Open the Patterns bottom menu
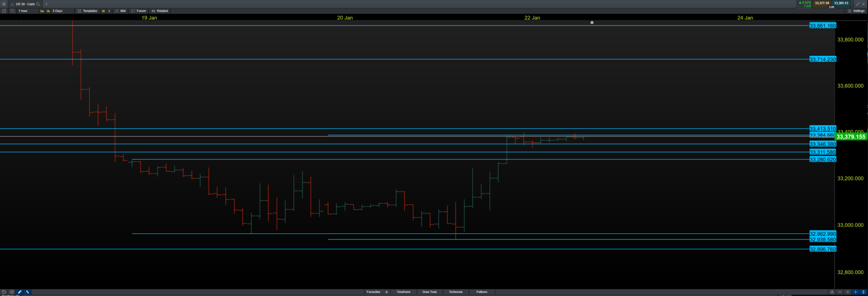This screenshot has width=868, height=296. click(482, 292)
